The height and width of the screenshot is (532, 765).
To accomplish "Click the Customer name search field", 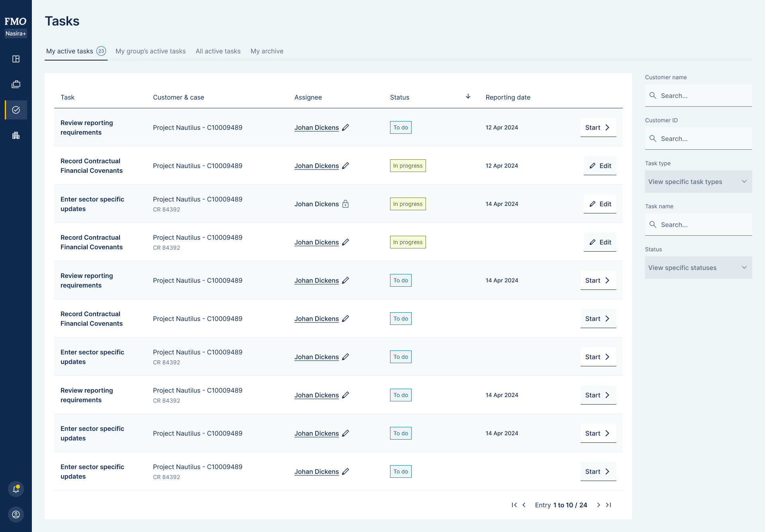I will click(x=698, y=96).
